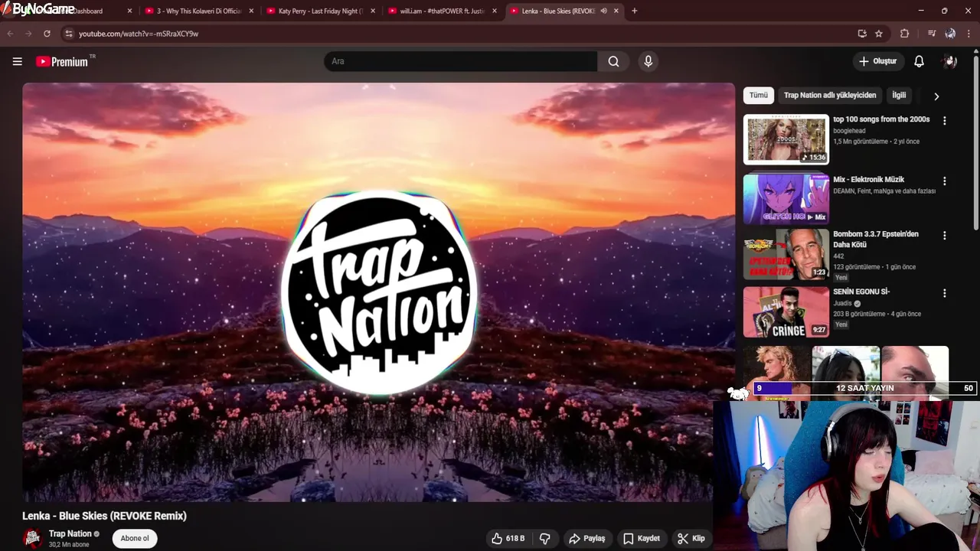Select the 'Tümü' filter chip
980x551 pixels.
pos(758,96)
